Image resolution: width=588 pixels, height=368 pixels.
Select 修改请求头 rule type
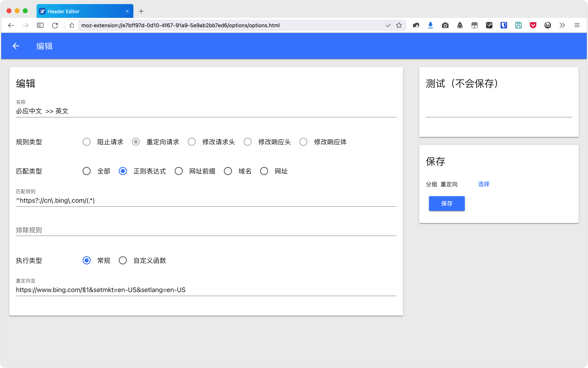(x=192, y=142)
